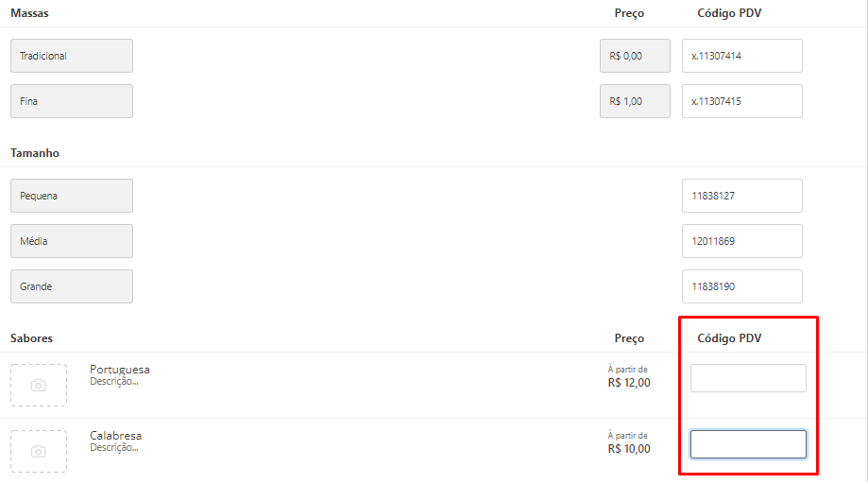The width and height of the screenshot is (868, 484).
Task: Edit PDV code 11838190 for Grande
Action: [741, 286]
